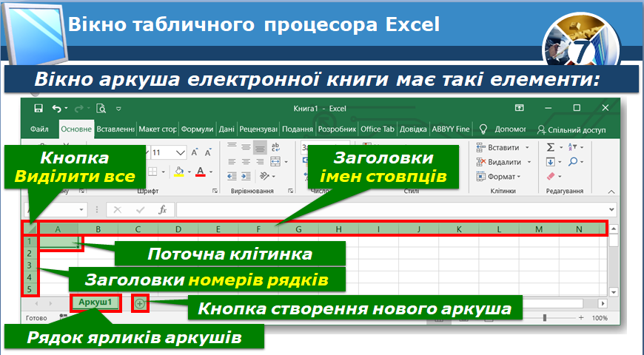Open the Font Color dropdown arrow
644x355 pixels.
coord(211,172)
